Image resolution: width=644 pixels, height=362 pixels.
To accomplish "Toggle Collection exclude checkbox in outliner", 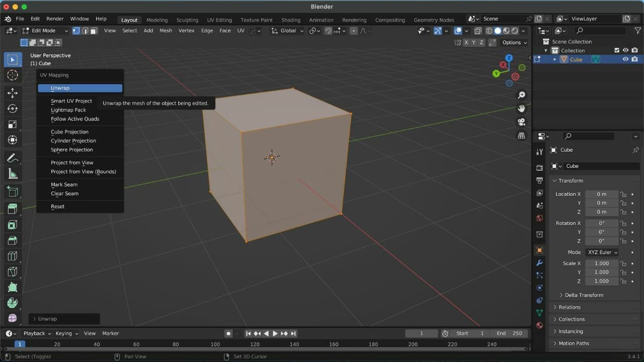I will pyautogui.click(x=617, y=50).
